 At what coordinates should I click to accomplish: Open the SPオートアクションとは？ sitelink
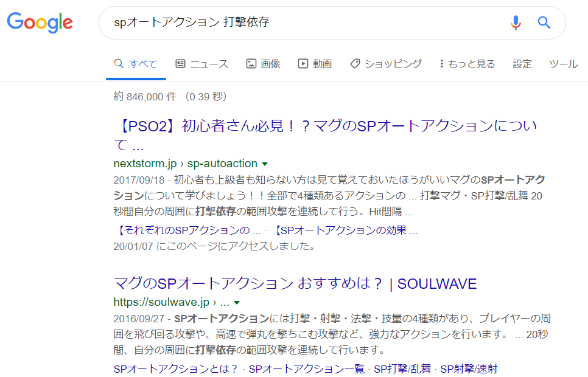[175, 368]
